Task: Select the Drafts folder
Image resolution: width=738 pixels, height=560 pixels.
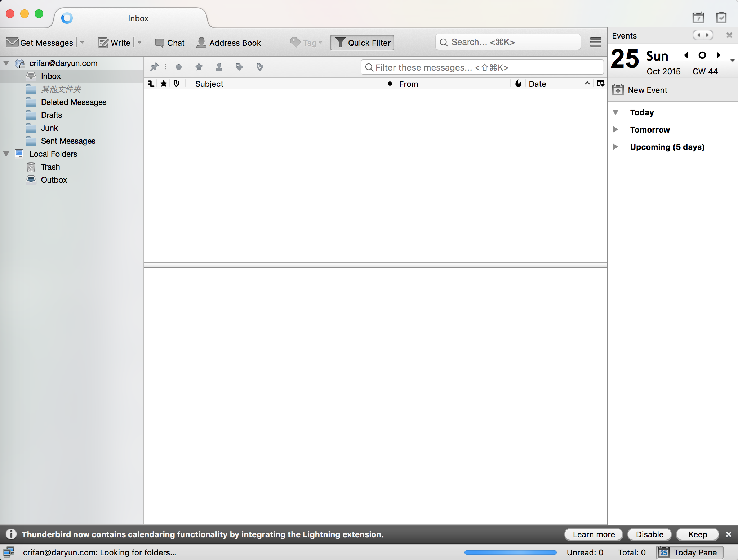Action: pos(51,115)
